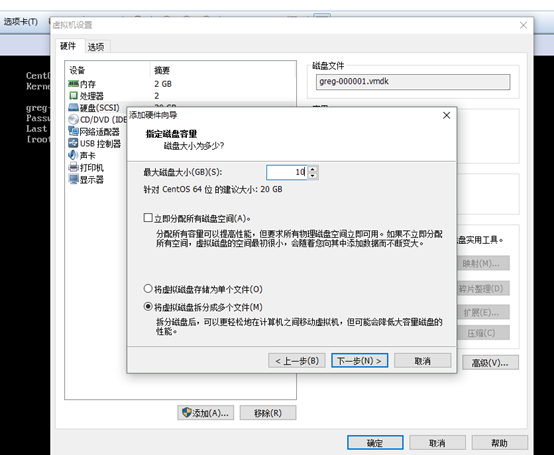Click 取消 cancel in VM settings dialog
The width and height of the screenshot is (554, 455).
(437, 443)
